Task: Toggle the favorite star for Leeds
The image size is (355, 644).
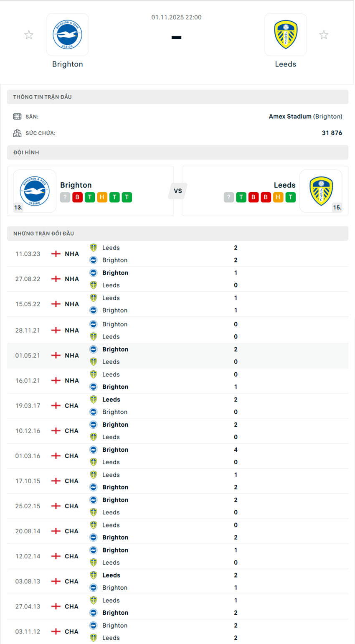Action: coord(324,35)
